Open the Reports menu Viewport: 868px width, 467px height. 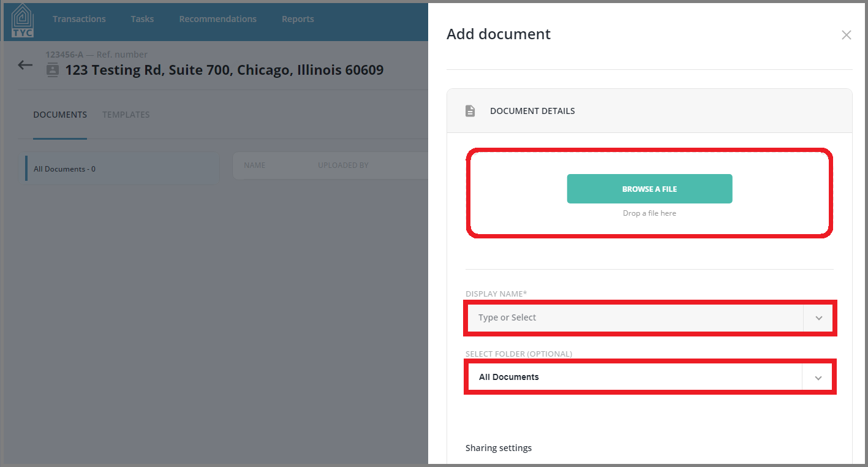[298, 19]
